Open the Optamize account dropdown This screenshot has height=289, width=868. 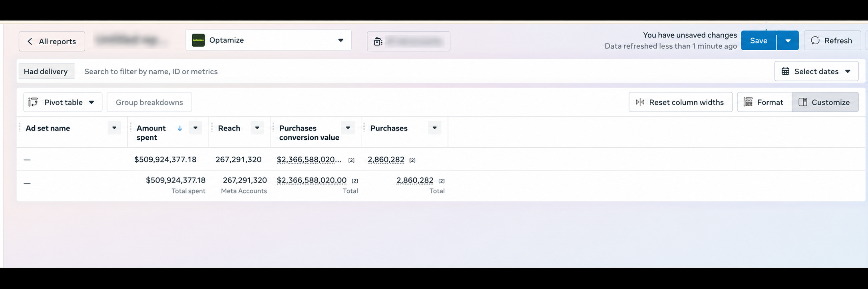point(268,40)
